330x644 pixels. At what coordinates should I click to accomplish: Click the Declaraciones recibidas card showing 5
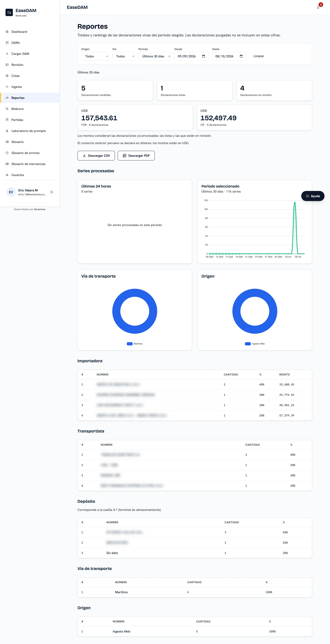pyautogui.click(x=115, y=91)
